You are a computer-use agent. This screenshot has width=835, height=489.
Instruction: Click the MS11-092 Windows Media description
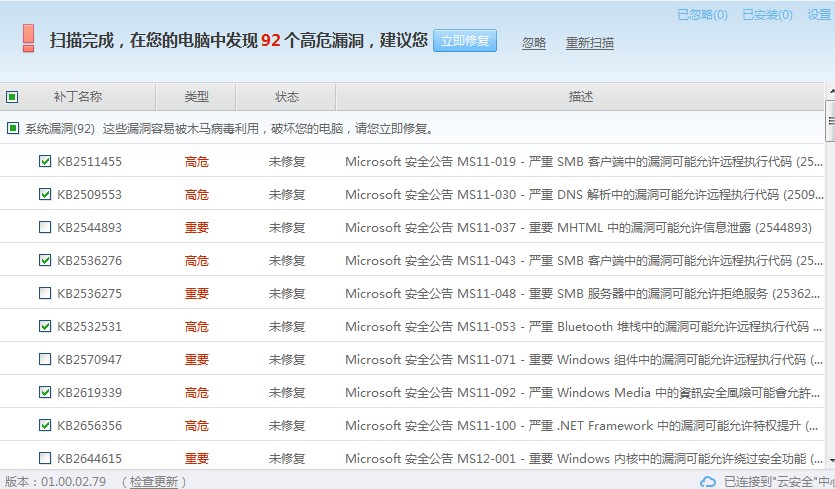point(583,393)
